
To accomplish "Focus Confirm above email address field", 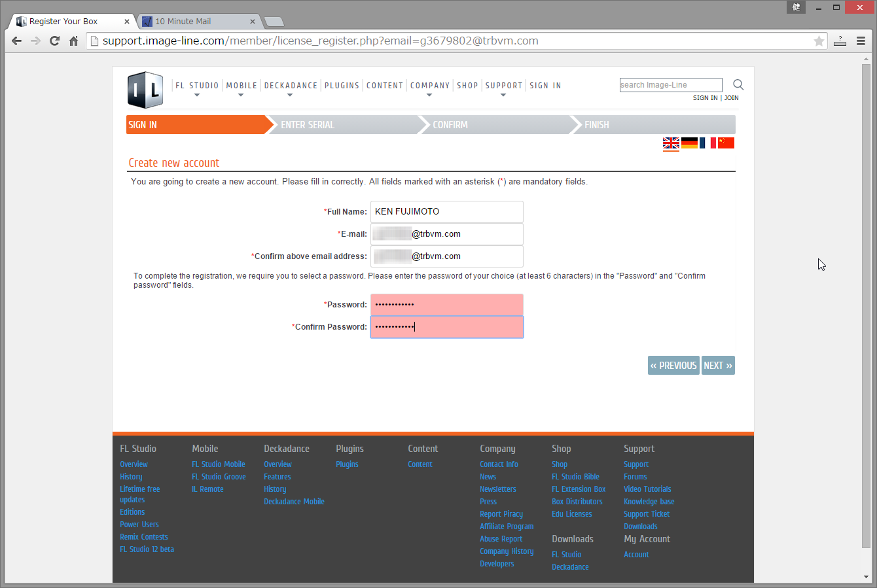I will click(x=447, y=256).
